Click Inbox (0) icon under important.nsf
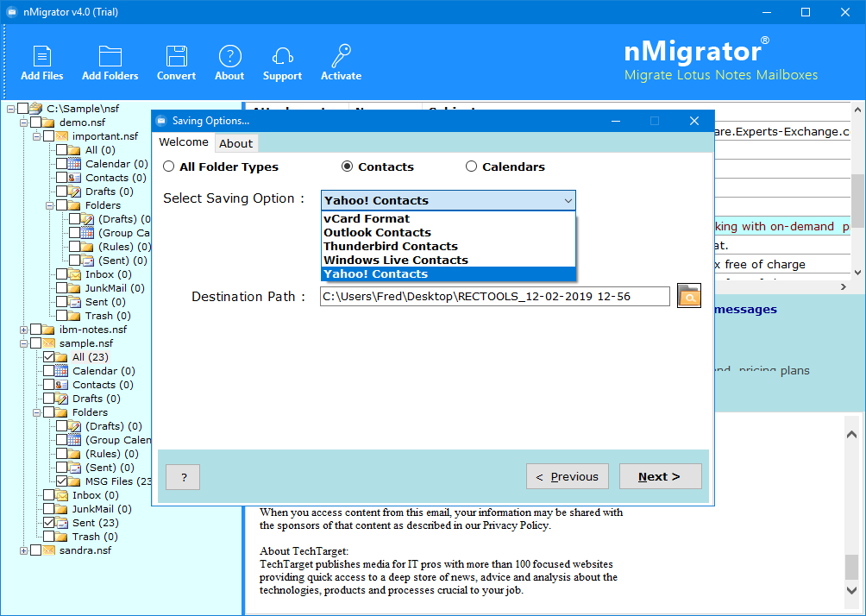Viewport: 866px width, 616px height. click(74, 274)
